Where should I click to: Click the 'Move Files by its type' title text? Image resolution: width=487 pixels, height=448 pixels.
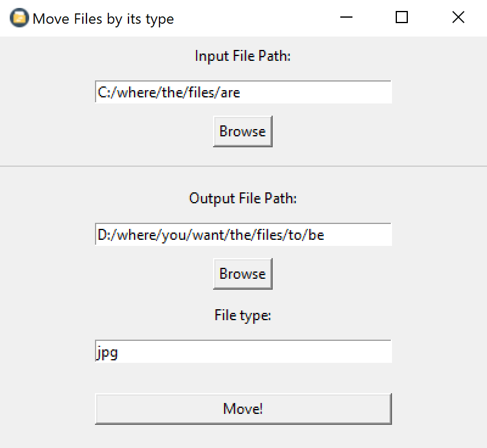pos(103,19)
